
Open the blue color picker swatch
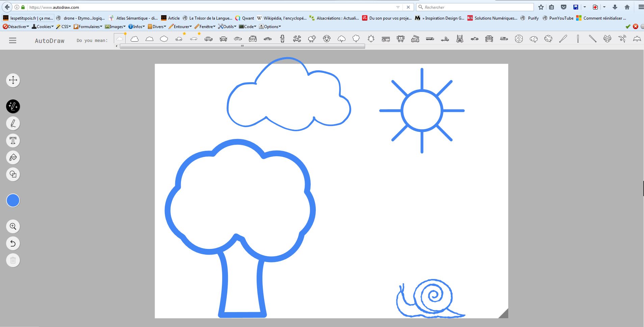click(13, 201)
